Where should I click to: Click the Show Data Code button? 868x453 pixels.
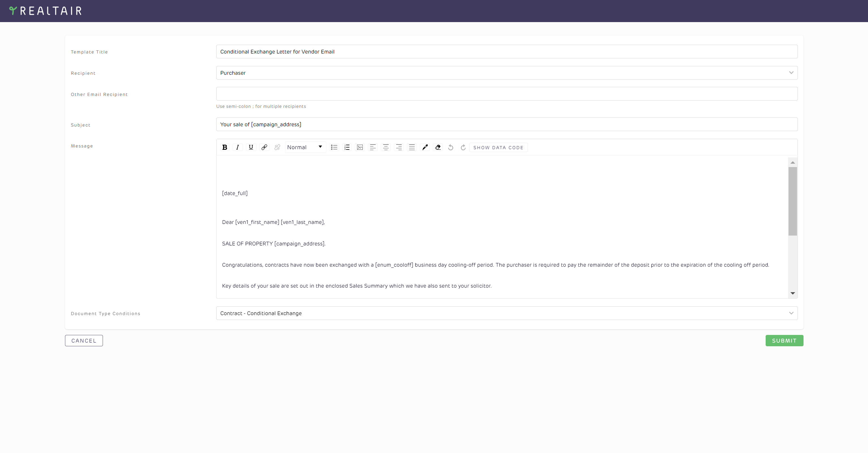498,148
